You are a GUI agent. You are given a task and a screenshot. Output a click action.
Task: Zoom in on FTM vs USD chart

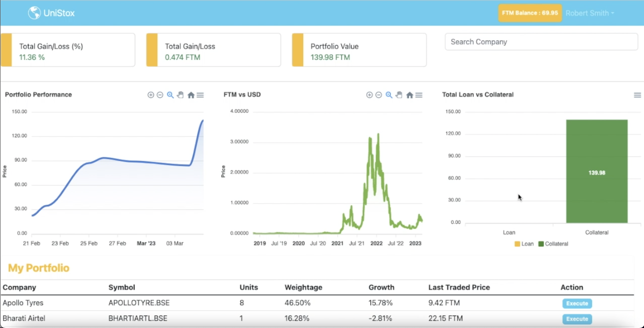point(369,95)
